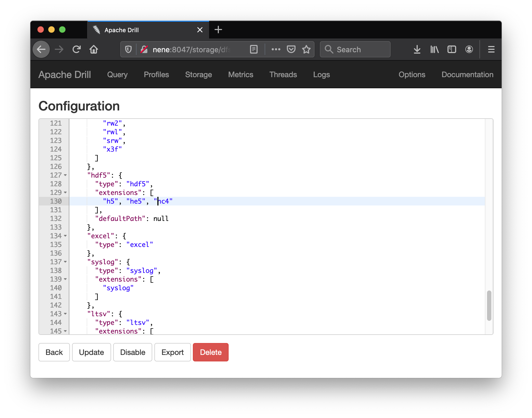
Task: Select the Disable button
Action: pyautogui.click(x=132, y=352)
